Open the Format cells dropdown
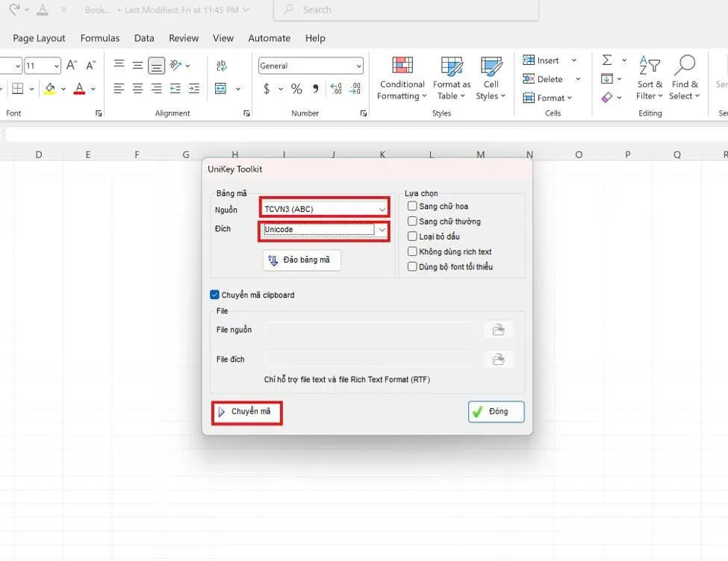This screenshot has height=561, width=728. [x=547, y=98]
